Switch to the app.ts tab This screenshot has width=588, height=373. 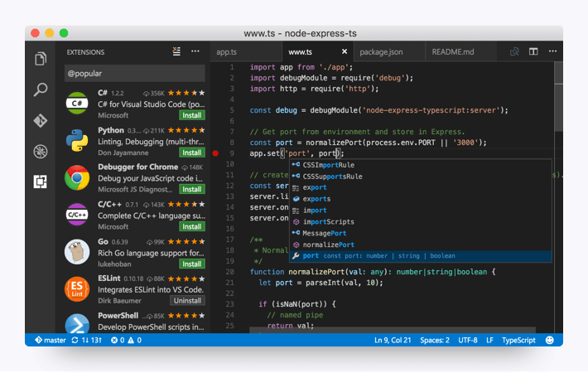[246, 51]
